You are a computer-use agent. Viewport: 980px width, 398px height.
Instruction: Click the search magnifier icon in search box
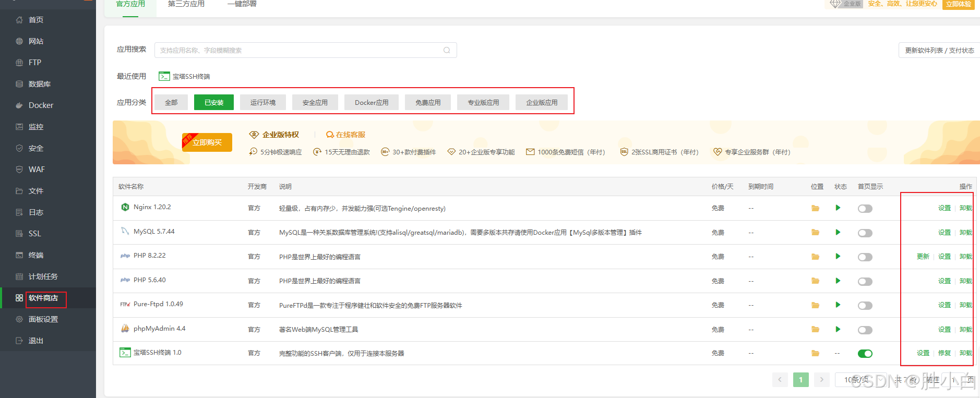(447, 50)
